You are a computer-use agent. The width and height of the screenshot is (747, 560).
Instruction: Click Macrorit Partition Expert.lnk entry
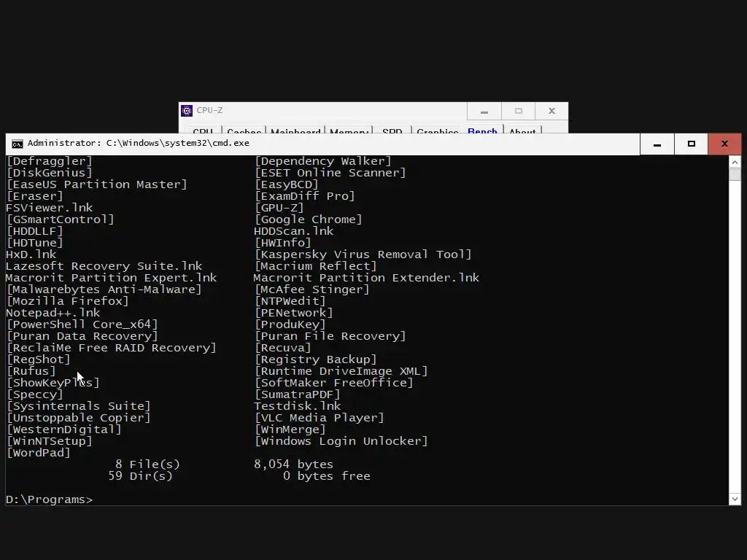pyautogui.click(x=111, y=278)
